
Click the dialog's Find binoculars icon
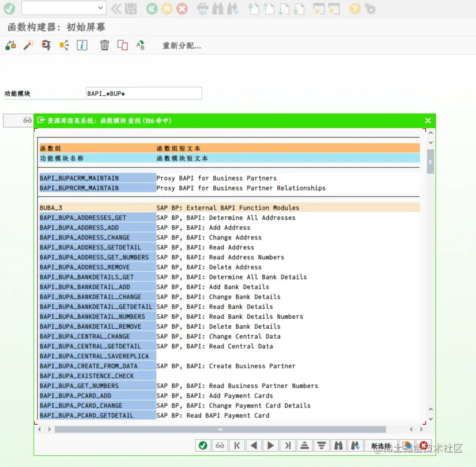coord(338,445)
